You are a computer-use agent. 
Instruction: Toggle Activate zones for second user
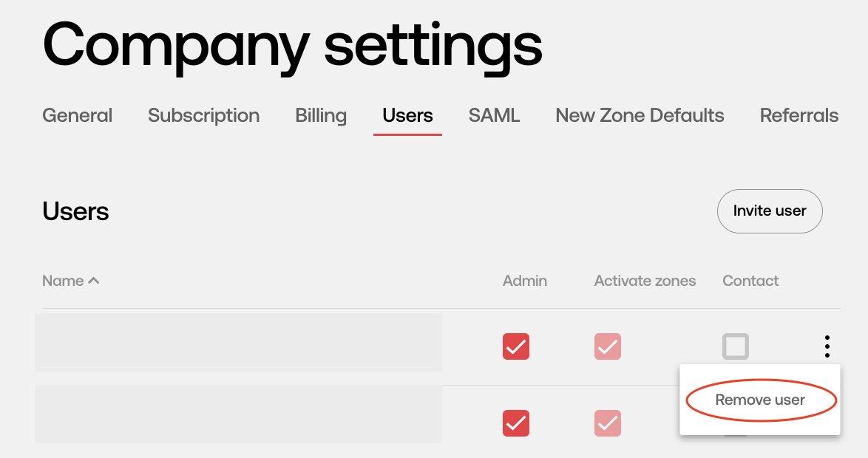(x=608, y=423)
